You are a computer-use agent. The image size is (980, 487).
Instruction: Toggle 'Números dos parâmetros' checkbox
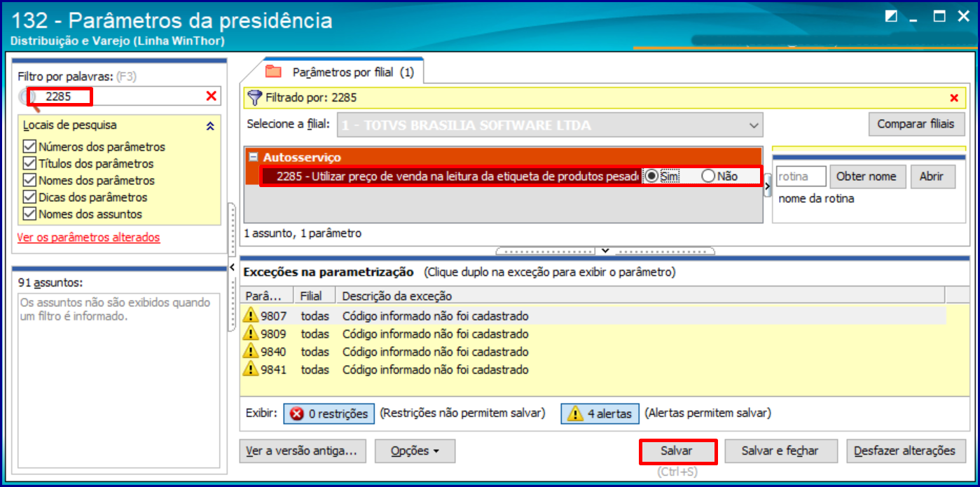click(29, 147)
